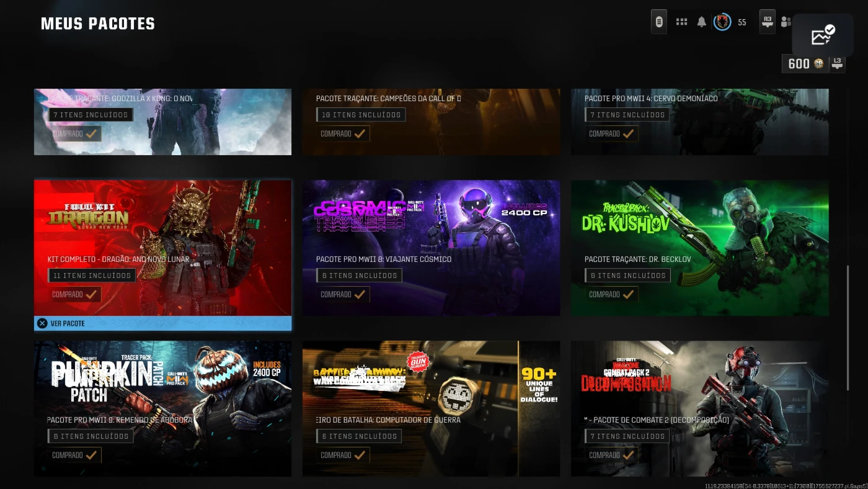Open notifications bell icon
This screenshot has width=868, height=489.
[x=702, y=22]
